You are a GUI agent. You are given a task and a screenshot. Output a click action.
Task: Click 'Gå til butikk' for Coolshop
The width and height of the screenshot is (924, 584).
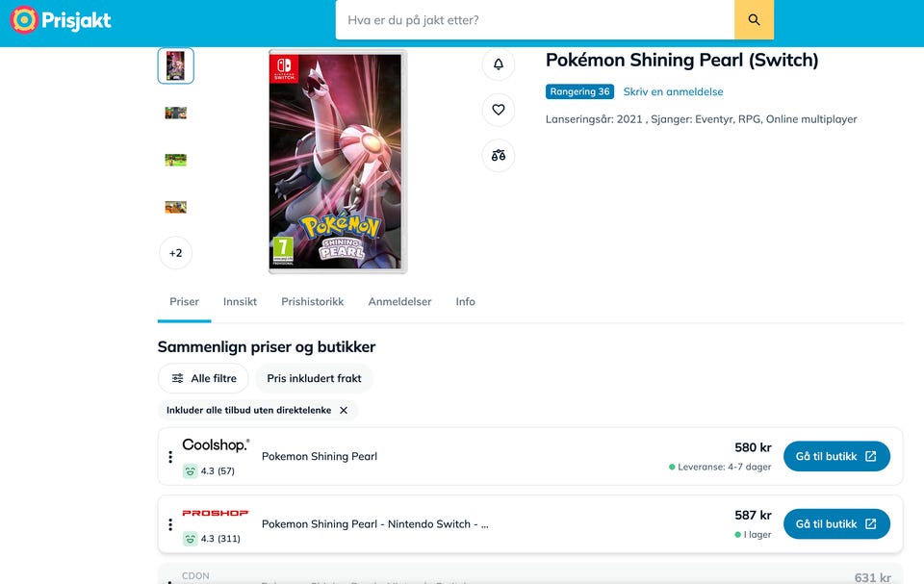[836, 456]
